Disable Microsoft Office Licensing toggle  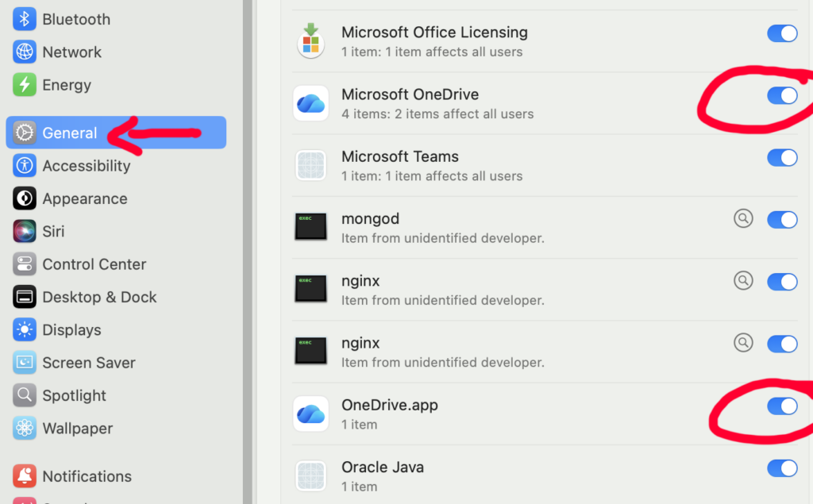(x=782, y=33)
